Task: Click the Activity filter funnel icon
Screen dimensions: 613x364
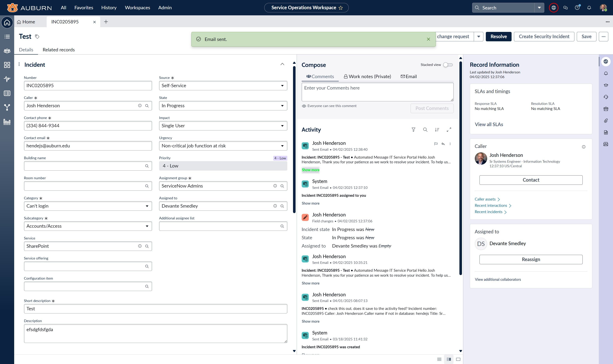Action: (413, 129)
